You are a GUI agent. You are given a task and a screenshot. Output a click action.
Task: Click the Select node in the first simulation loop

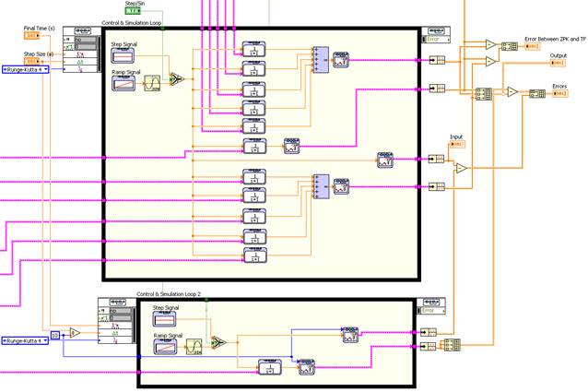177,78
